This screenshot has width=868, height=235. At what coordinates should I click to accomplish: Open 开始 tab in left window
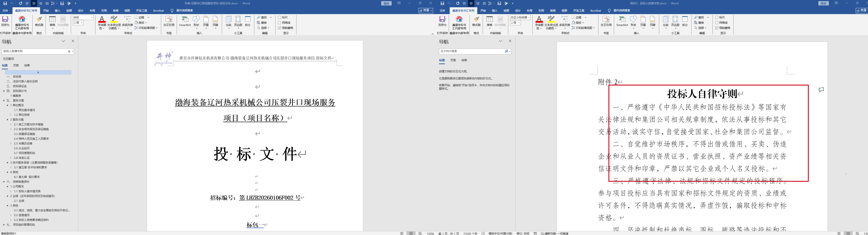point(46,11)
